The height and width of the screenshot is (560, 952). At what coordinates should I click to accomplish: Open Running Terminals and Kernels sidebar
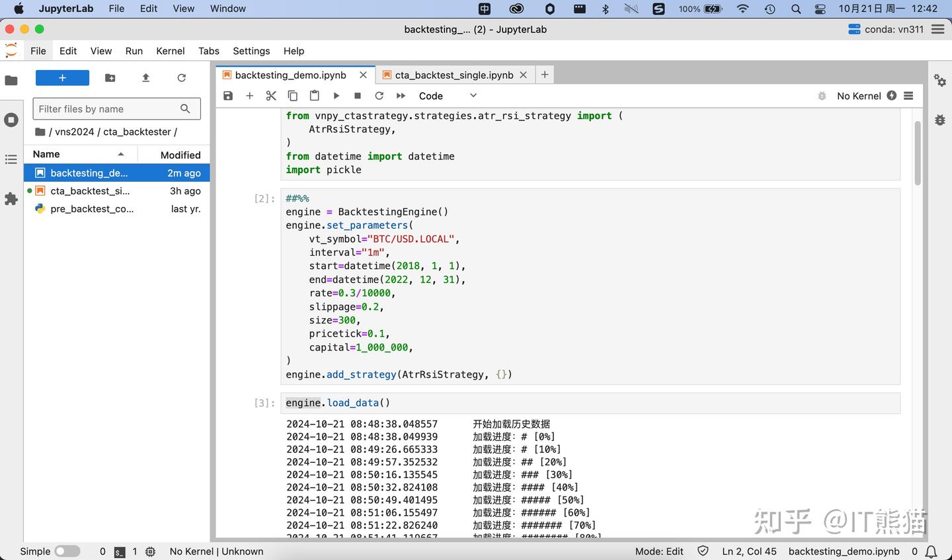coord(11,120)
